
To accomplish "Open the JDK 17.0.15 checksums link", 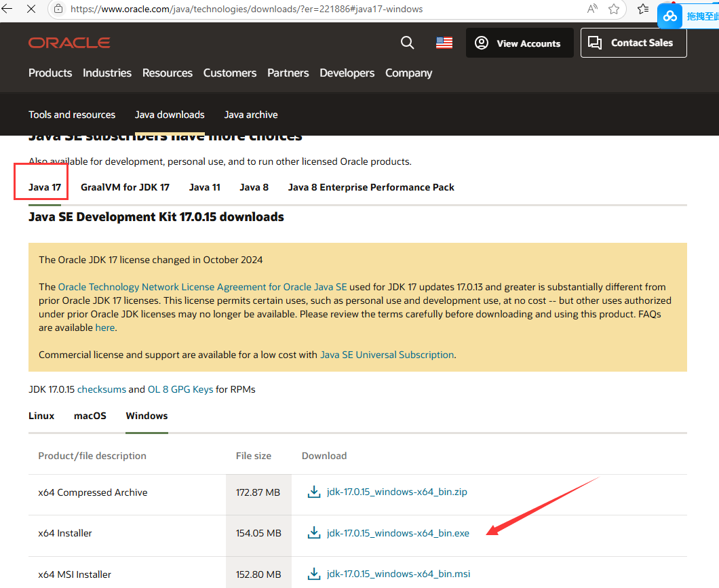I will tap(101, 389).
